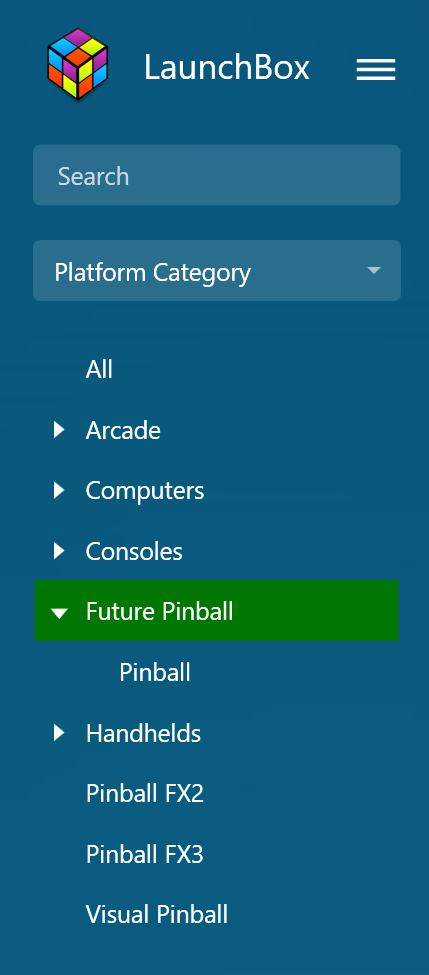Select the Computers category label

point(145,491)
